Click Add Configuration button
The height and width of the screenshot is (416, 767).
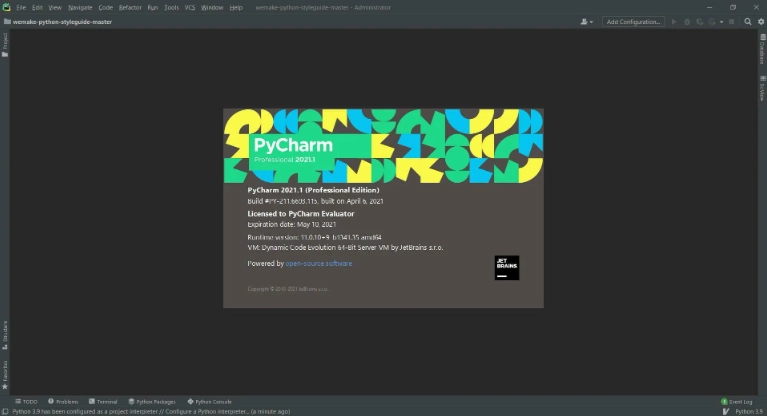point(633,22)
